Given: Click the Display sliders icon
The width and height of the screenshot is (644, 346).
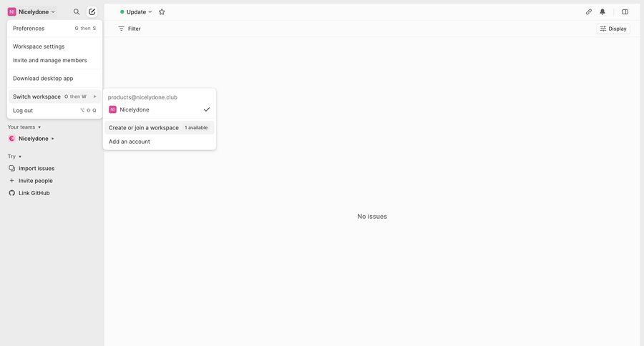Looking at the screenshot, I should tap(603, 29).
